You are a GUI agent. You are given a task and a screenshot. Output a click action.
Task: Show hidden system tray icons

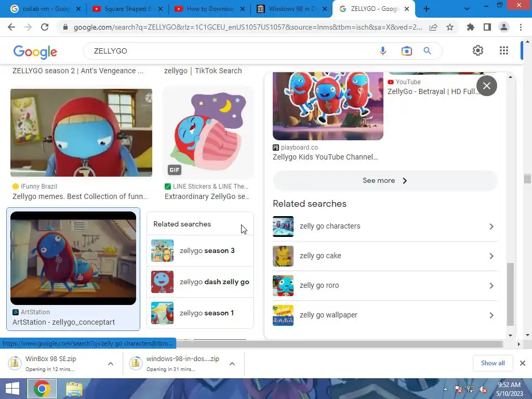tap(445, 389)
